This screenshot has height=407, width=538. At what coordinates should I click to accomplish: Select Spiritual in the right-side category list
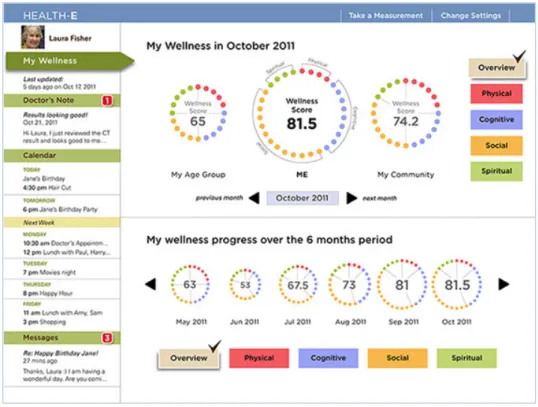point(496,171)
